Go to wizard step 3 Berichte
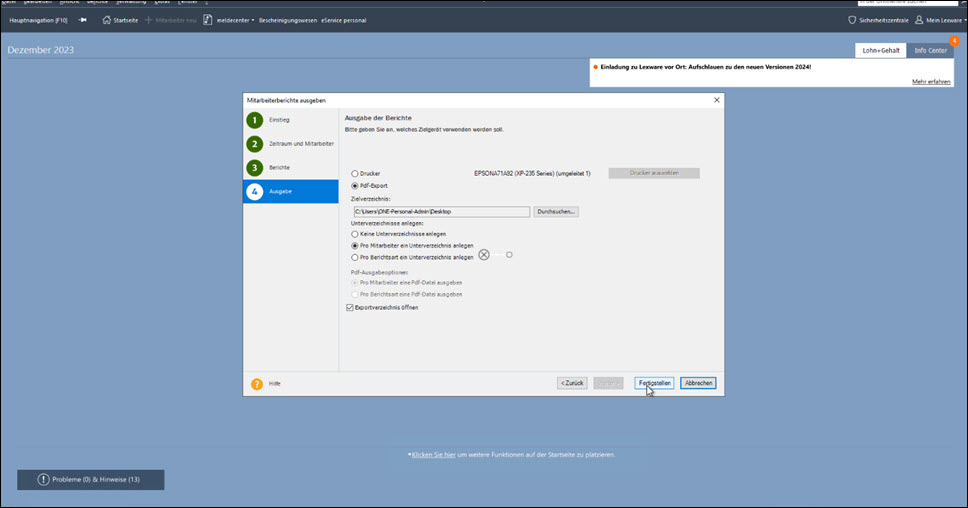 [256, 167]
